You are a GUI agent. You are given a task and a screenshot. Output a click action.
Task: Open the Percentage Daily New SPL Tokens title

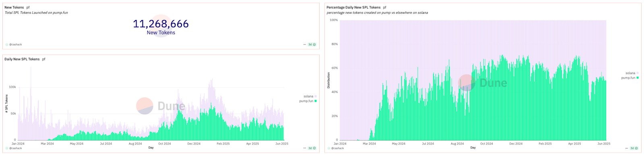pos(353,7)
